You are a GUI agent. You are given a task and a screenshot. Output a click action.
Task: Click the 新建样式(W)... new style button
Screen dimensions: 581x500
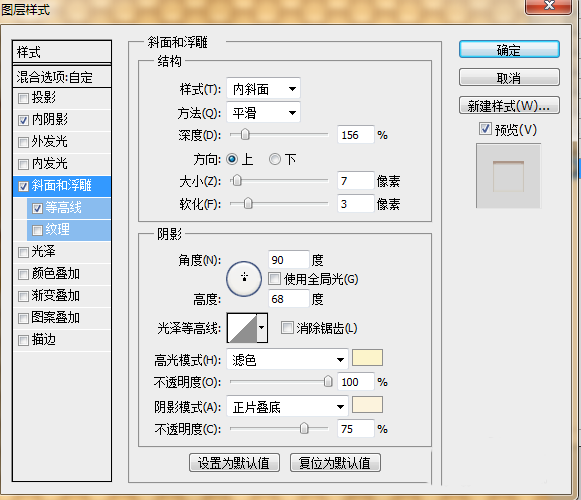[x=509, y=106]
